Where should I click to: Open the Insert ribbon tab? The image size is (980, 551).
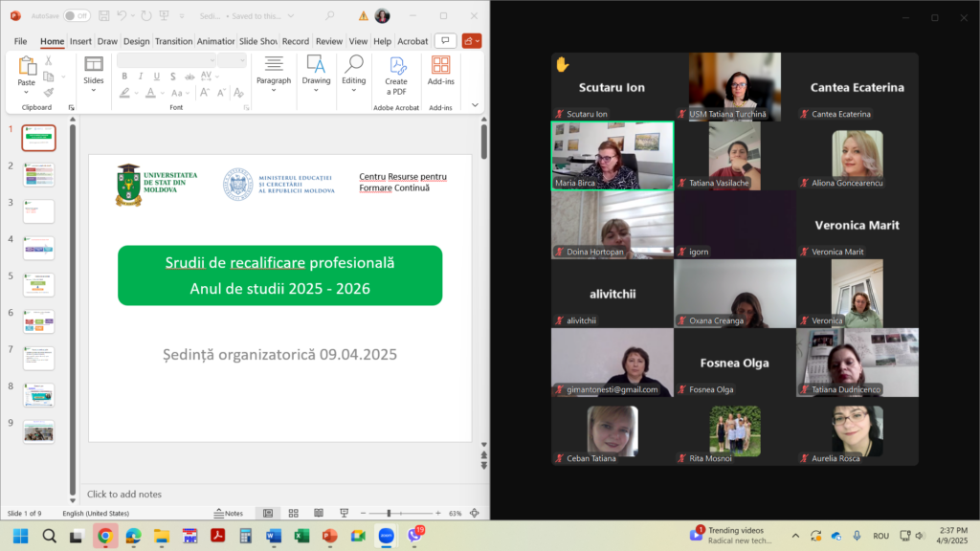pyautogui.click(x=80, y=41)
